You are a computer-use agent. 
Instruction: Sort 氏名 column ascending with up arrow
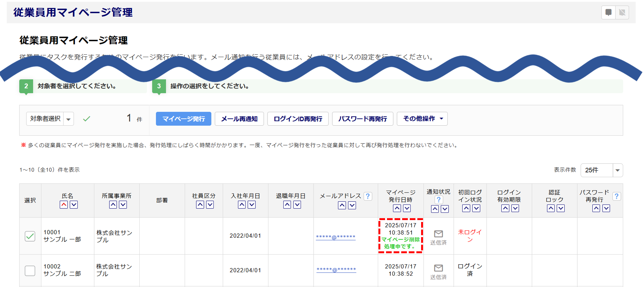click(64, 205)
